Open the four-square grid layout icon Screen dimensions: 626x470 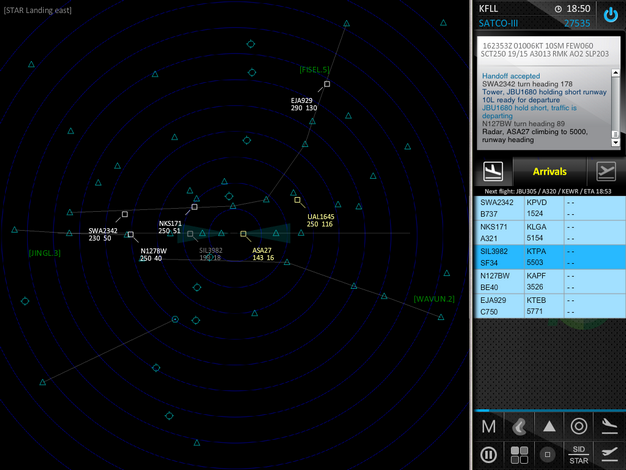coord(519,455)
